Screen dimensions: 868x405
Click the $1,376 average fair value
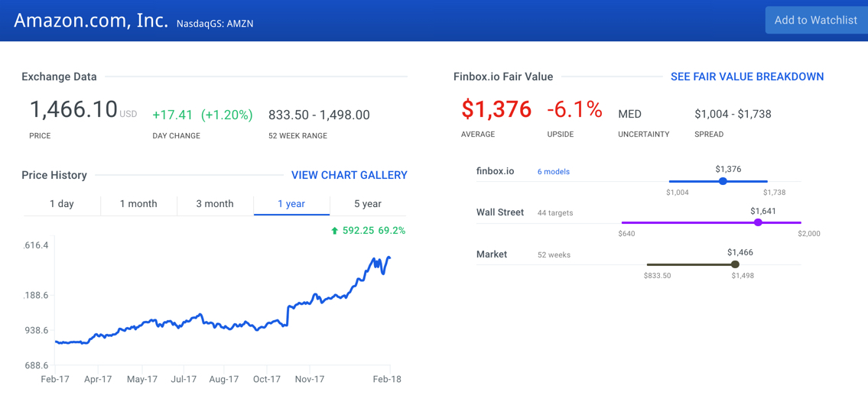pos(496,110)
